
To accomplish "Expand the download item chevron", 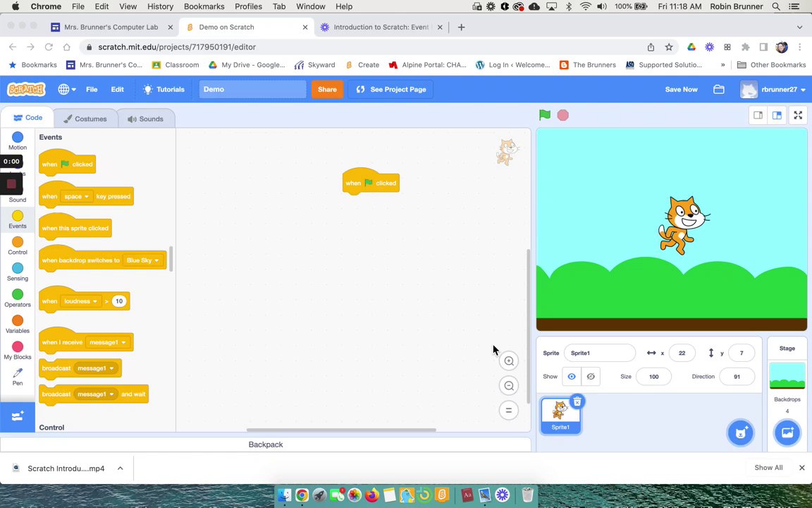I will pyautogui.click(x=120, y=468).
